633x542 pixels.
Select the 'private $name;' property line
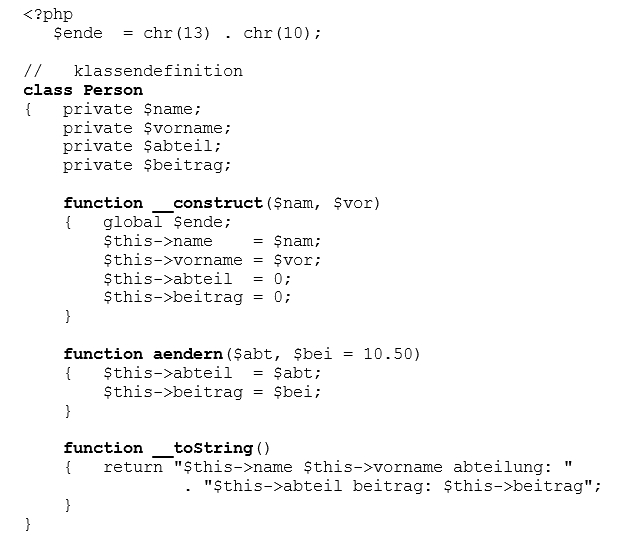pos(132,109)
